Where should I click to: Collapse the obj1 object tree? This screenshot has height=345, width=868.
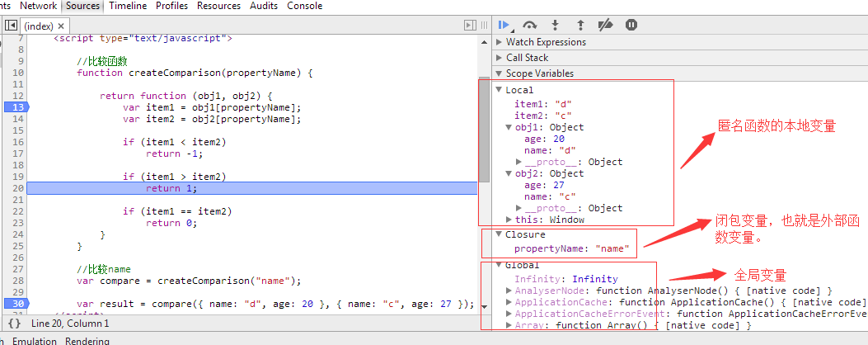point(509,128)
